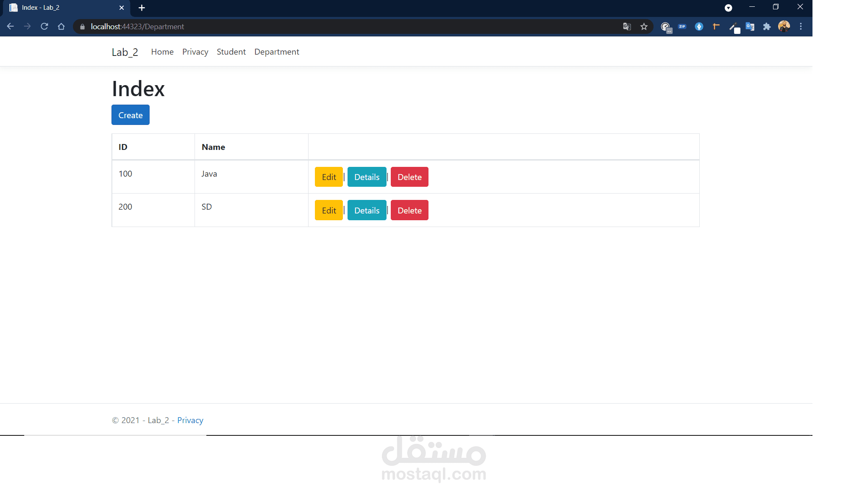Open the tab search dropdown arrow
Viewport: 868px width, 493px height.
tap(728, 8)
